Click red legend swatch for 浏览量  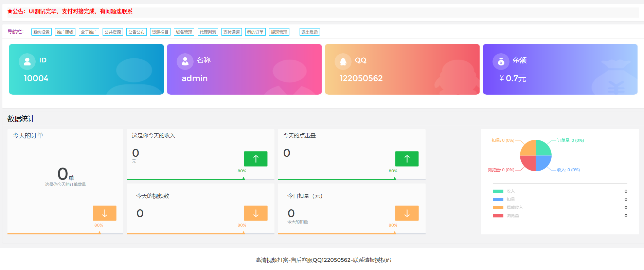click(498, 216)
